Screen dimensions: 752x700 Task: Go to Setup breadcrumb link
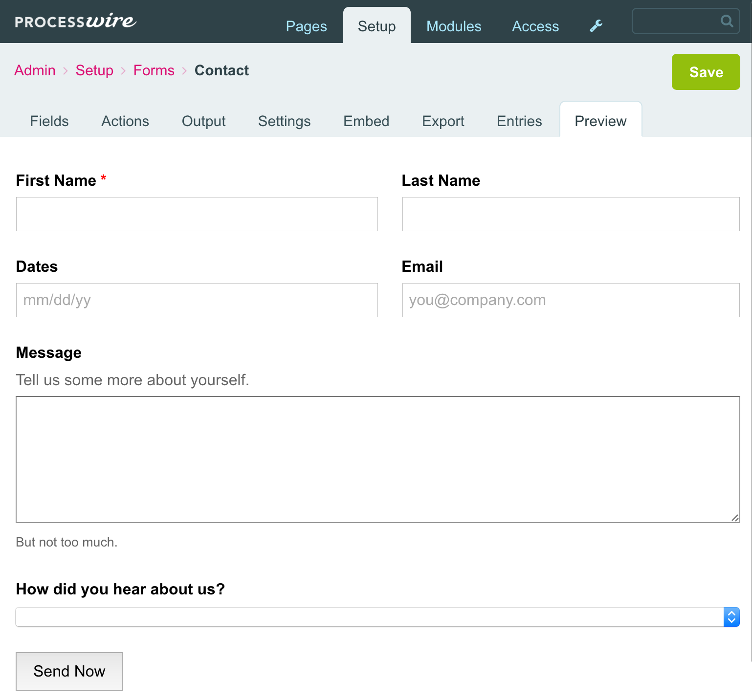(94, 70)
